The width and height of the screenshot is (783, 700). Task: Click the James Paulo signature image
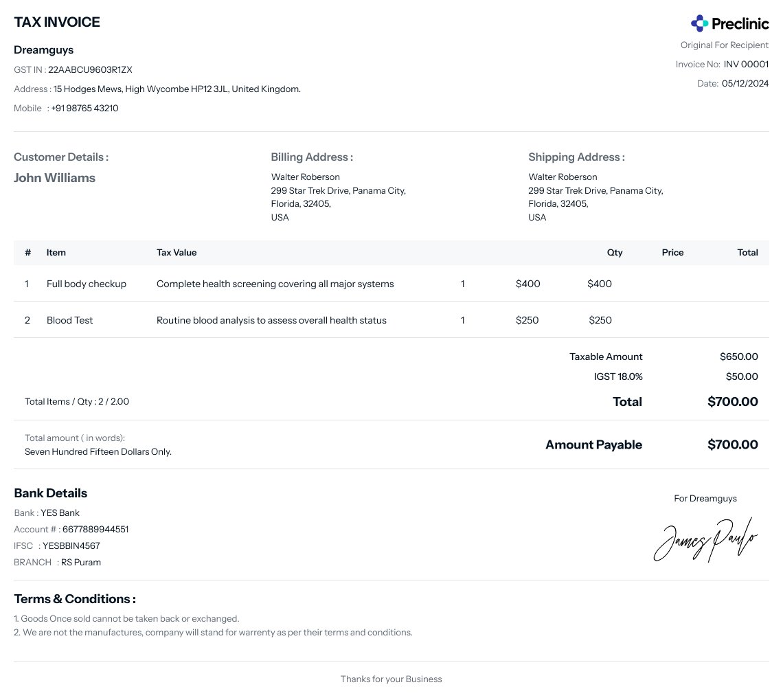click(x=705, y=541)
